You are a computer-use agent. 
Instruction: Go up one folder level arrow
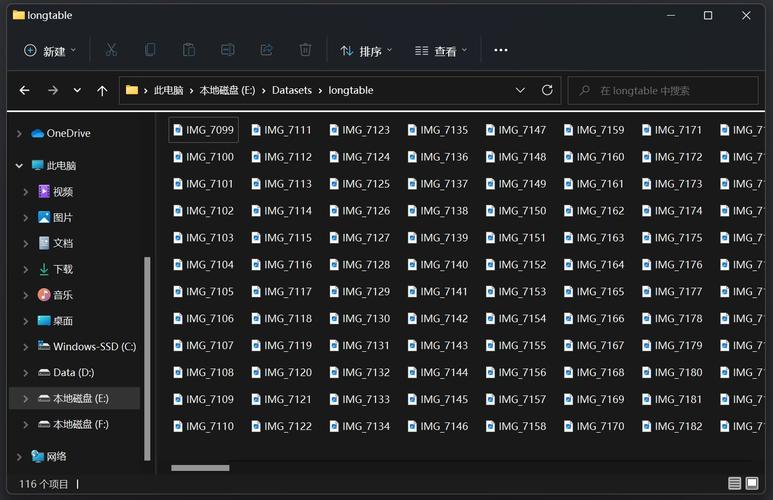[102, 90]
